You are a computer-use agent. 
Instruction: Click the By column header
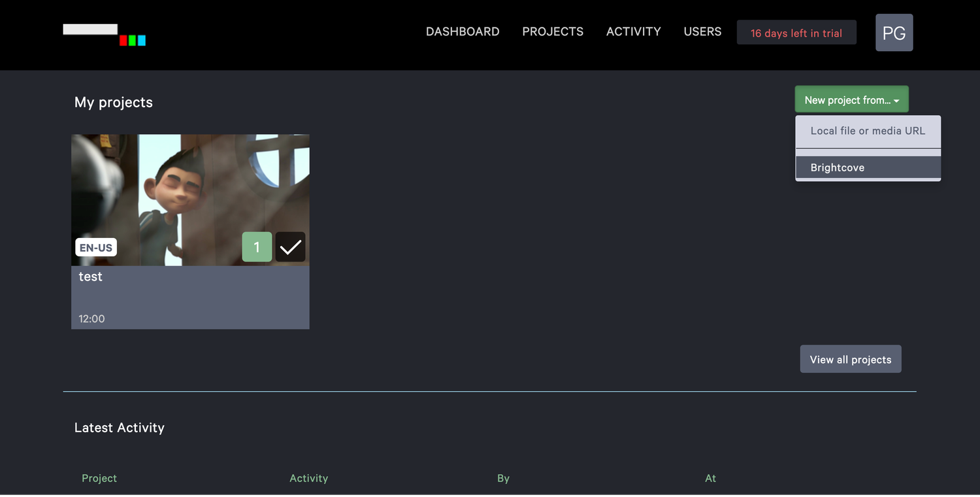[x=503, y=478]
